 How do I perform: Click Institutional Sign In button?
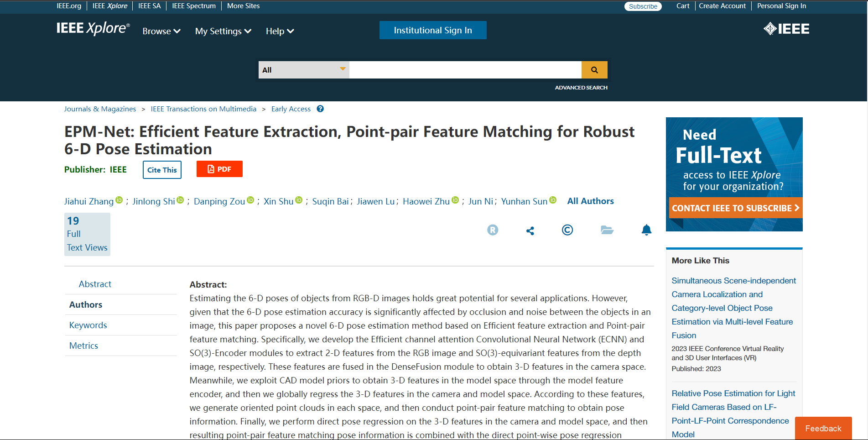coord(433,30)
